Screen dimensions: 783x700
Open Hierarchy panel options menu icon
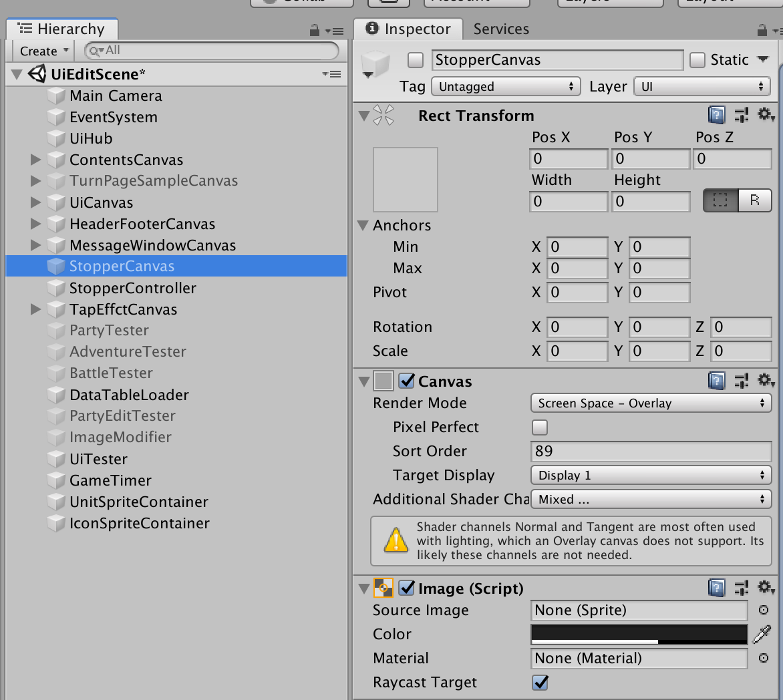click(335, 31)
